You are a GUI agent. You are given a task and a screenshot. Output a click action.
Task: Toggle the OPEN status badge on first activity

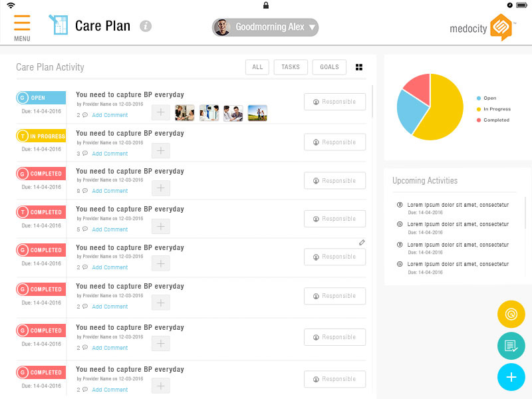[40, 97]
